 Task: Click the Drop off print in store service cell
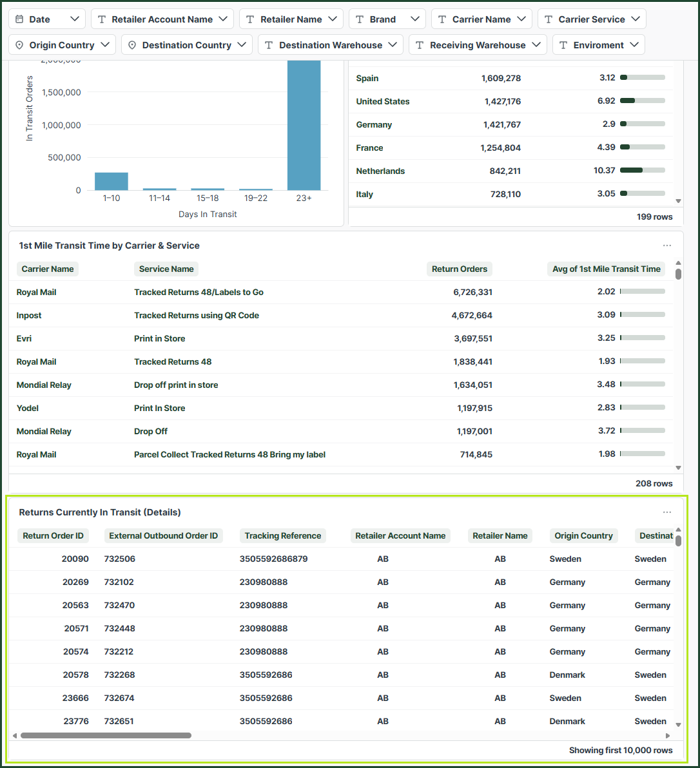[x=177, y=385]
